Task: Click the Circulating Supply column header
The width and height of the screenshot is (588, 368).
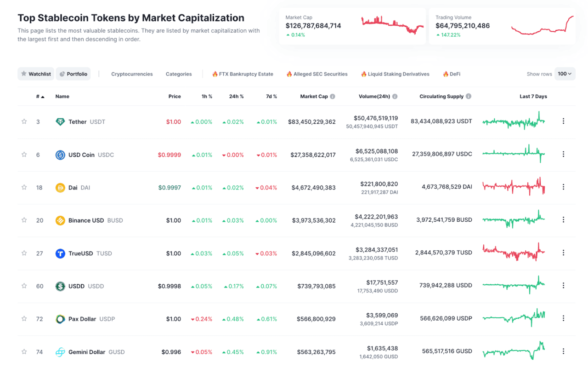Action: pos(441,97)
